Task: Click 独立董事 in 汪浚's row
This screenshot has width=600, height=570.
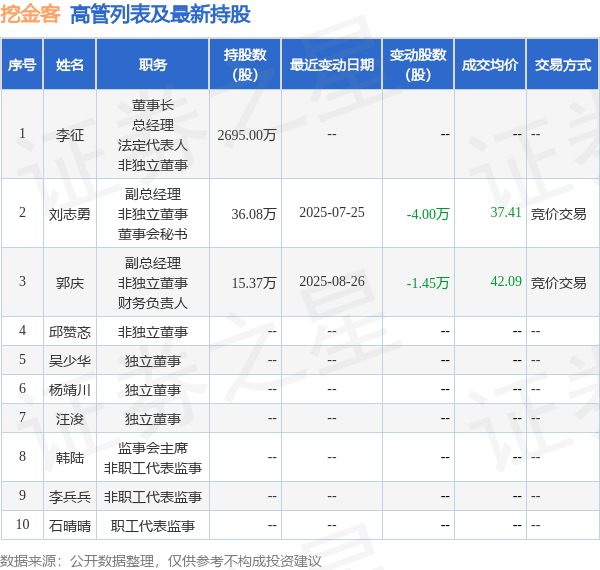Action: [153, 419]
